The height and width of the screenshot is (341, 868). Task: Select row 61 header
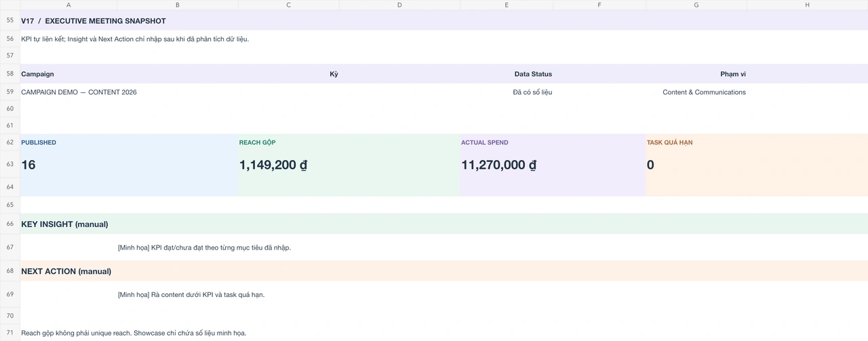pos(10,125)
